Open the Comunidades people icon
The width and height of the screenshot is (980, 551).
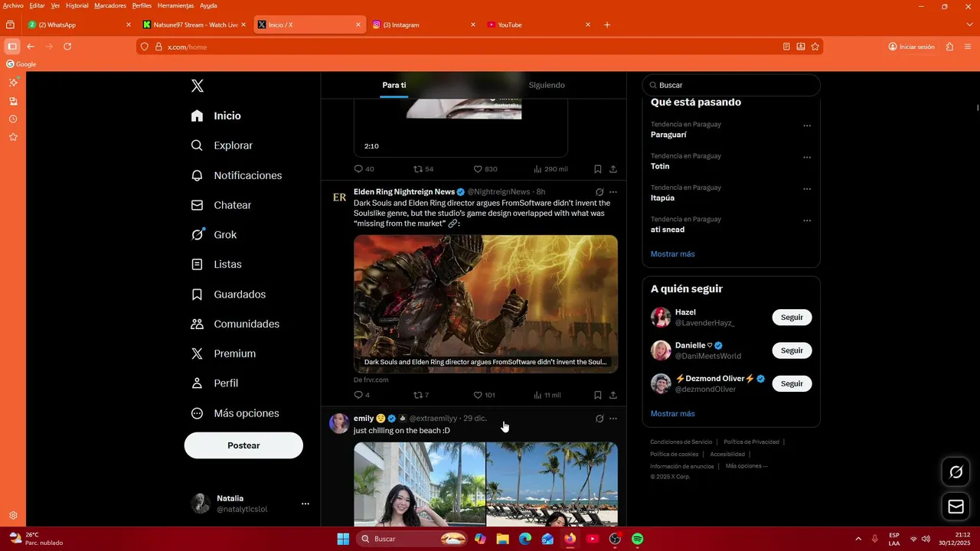click(197, 324)
